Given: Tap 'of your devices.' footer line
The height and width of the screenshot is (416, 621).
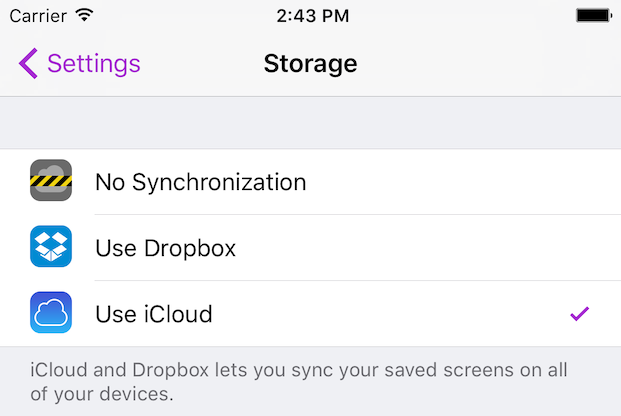Looking at the screenshot, I should coord(102,394).
